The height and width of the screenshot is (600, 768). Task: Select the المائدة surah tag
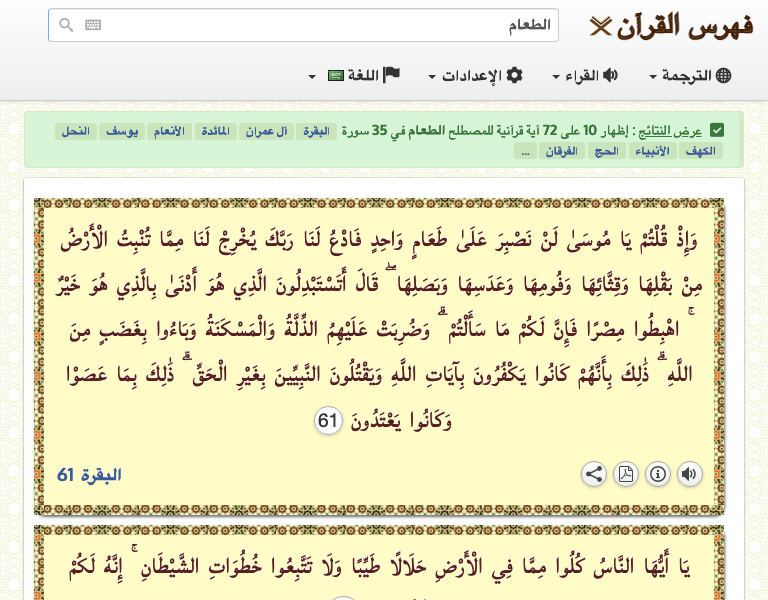point(216,131)
